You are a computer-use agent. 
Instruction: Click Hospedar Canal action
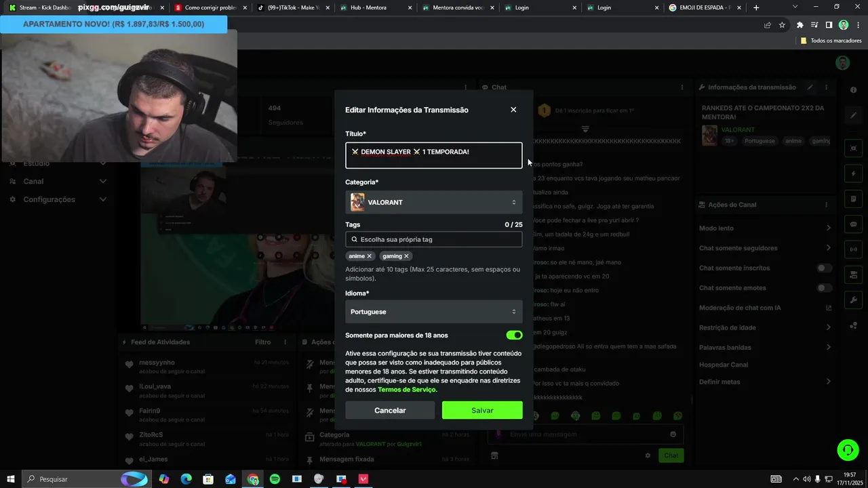(x=724, y=365)
